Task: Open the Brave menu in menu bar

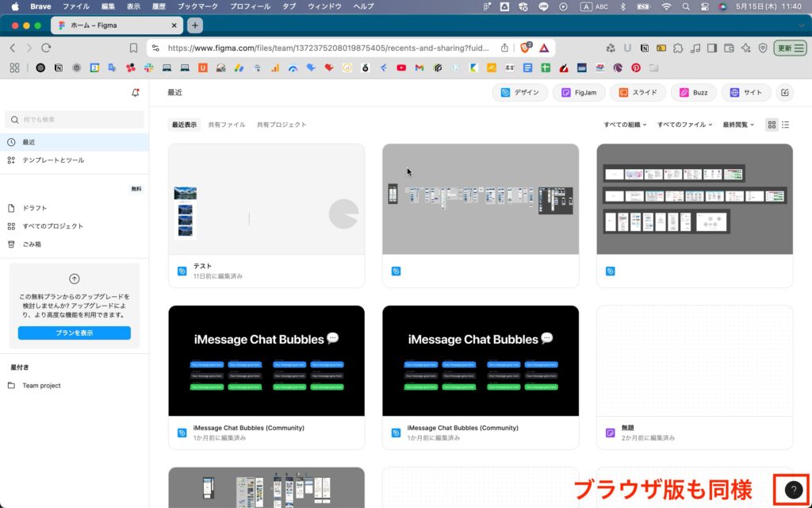Action: click(40, 6)
